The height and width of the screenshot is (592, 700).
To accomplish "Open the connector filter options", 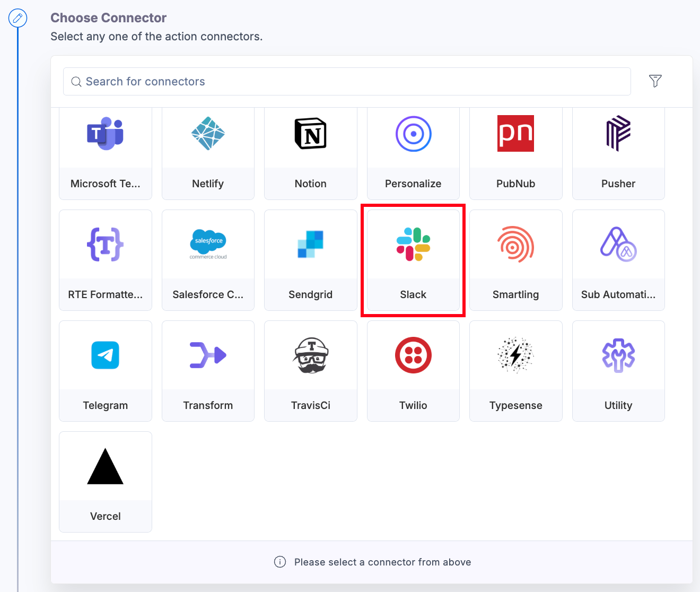I will (655, 81).
